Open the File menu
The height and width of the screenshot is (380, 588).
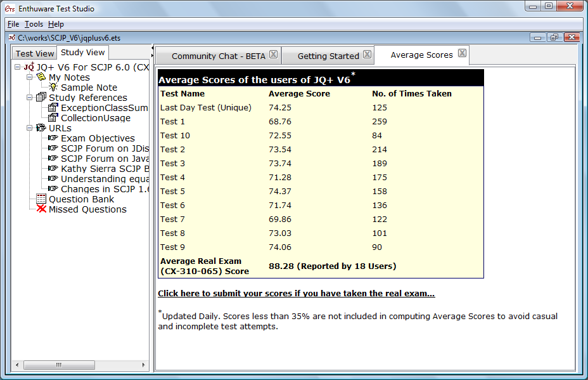point(13,24)
